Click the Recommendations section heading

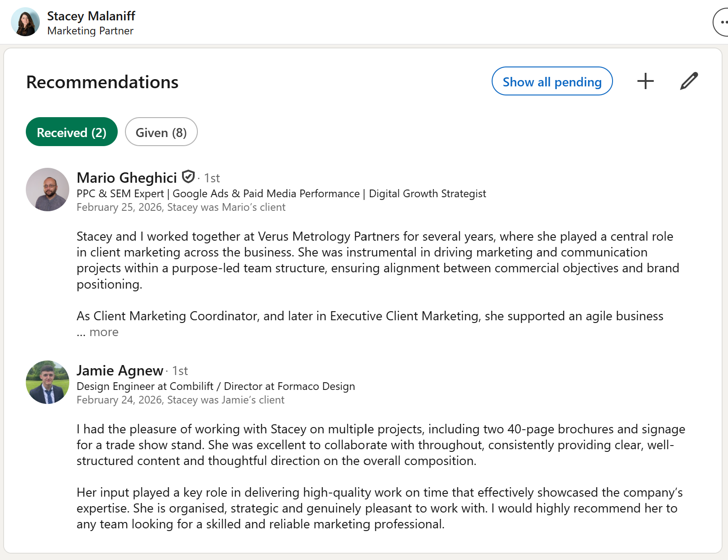pyautogui.click(x=102, y=82)
